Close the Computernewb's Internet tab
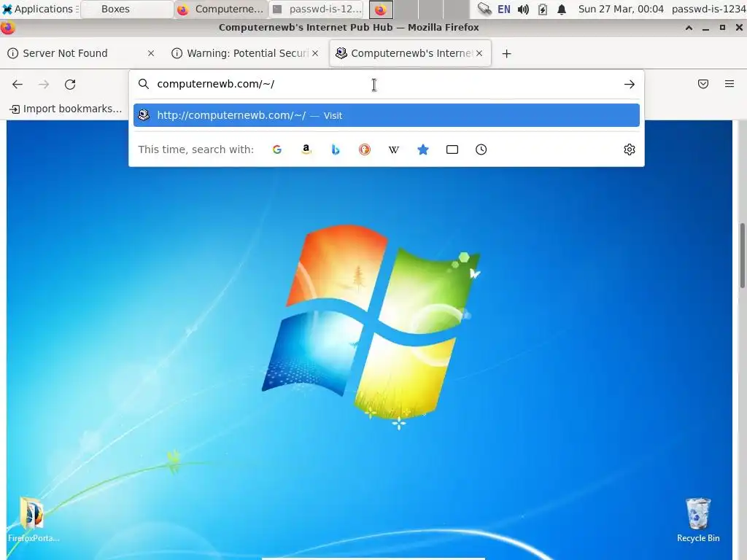The width and height of the screenshot is (747, 560). point(479,53)
